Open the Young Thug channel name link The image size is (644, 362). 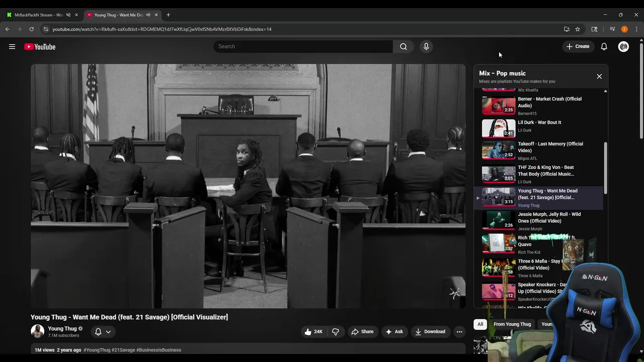pyautogui.click(x=62, y=328)
